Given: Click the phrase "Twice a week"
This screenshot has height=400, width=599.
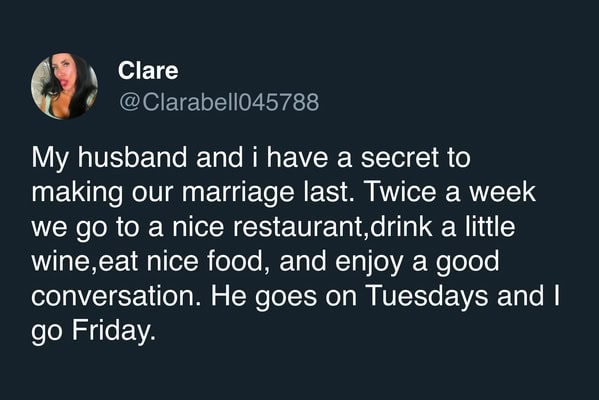Looking at the screenshot, I should pos(450,192).
